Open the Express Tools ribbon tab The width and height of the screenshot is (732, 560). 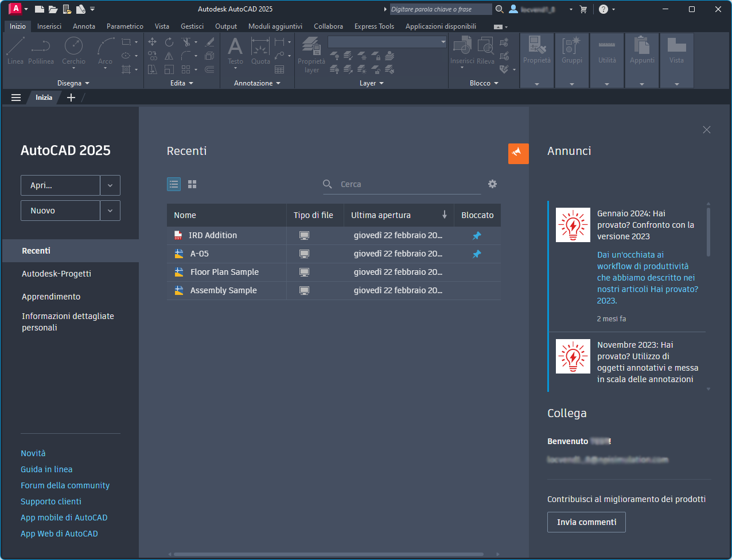coord(374,26)
